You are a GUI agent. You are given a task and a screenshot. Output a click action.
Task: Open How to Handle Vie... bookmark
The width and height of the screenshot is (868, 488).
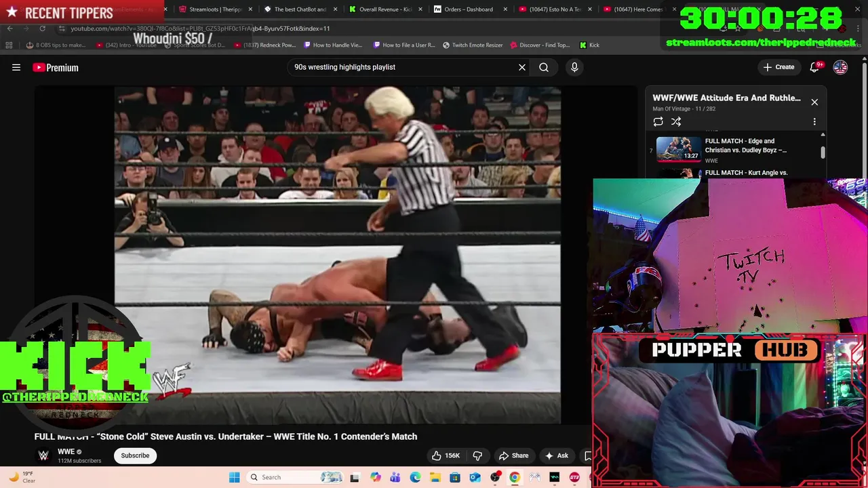tap(333, 45)
